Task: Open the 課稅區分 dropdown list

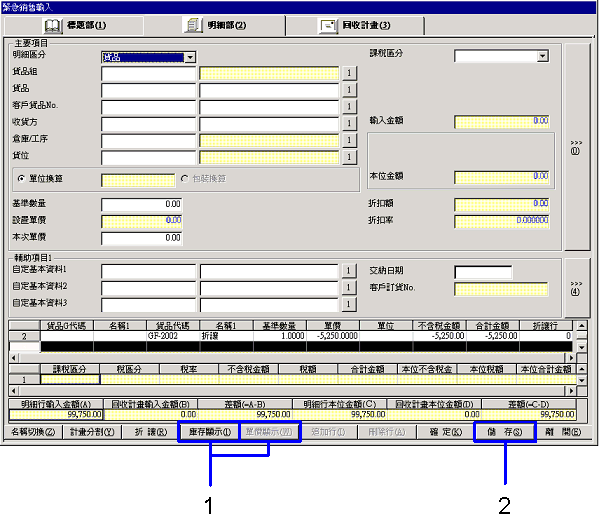Action: [542, 56]
